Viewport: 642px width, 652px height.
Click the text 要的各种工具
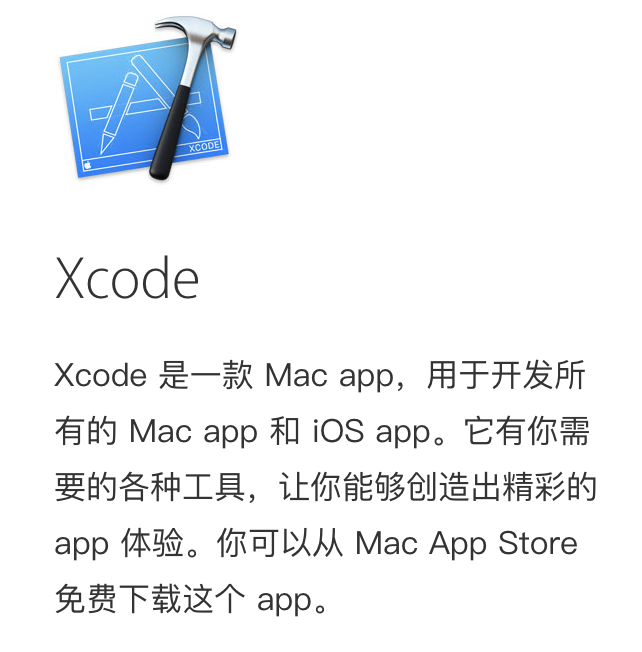click(150, 487)
